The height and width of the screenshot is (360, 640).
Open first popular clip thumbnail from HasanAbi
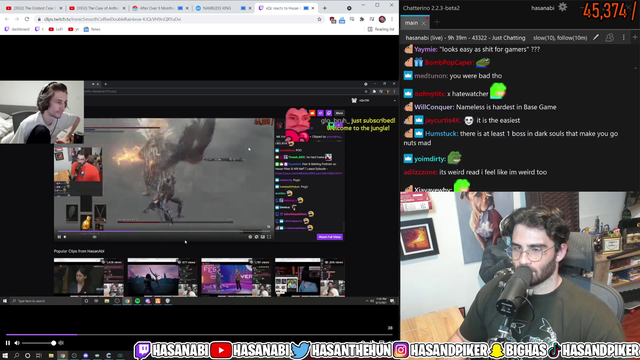(x=89, y=277)
